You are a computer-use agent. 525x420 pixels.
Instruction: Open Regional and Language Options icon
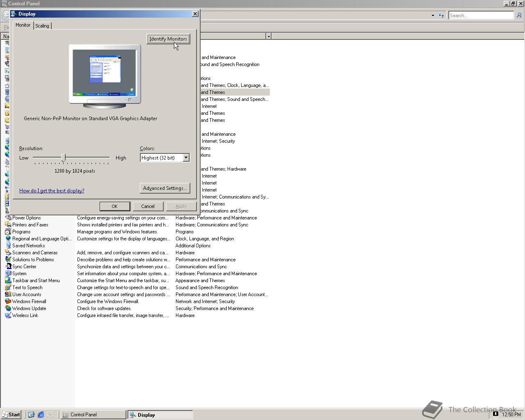tap(8, 239)
